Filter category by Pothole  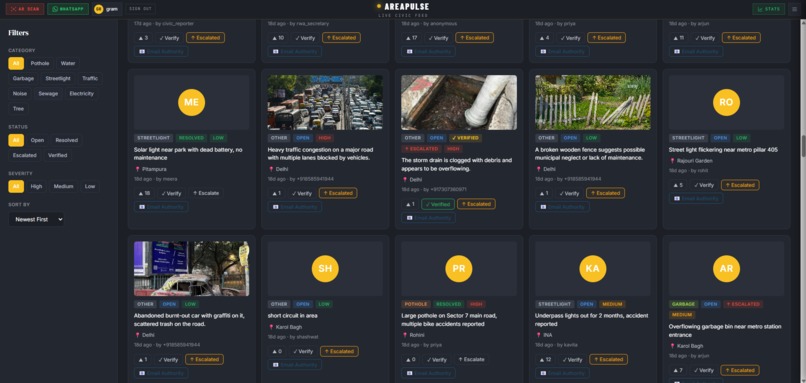tap(40, 63)
